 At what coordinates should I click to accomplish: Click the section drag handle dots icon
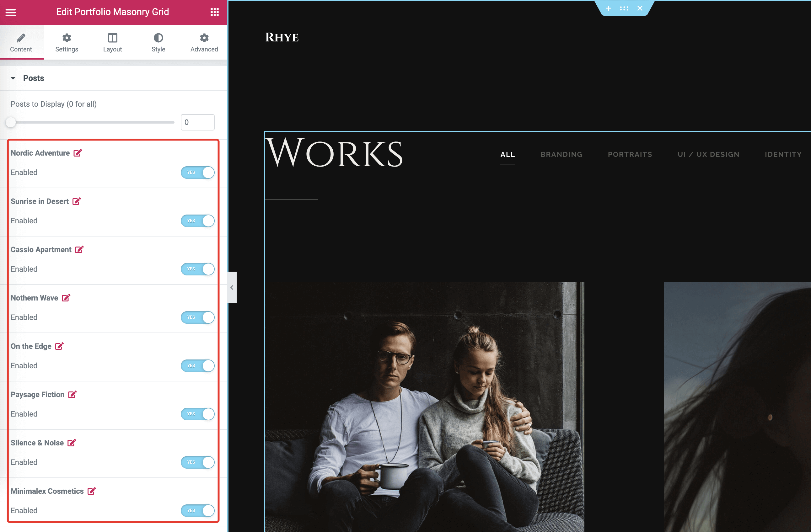click(624, 8)
